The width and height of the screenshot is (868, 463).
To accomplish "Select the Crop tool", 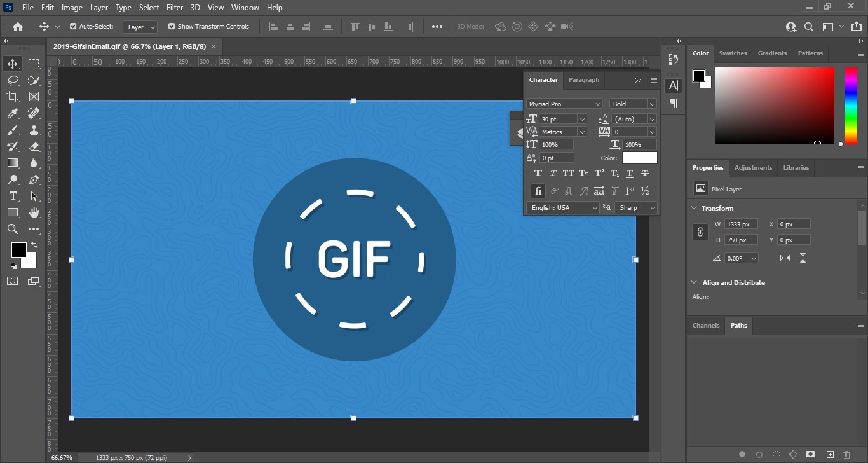I will tap(13, 97).
